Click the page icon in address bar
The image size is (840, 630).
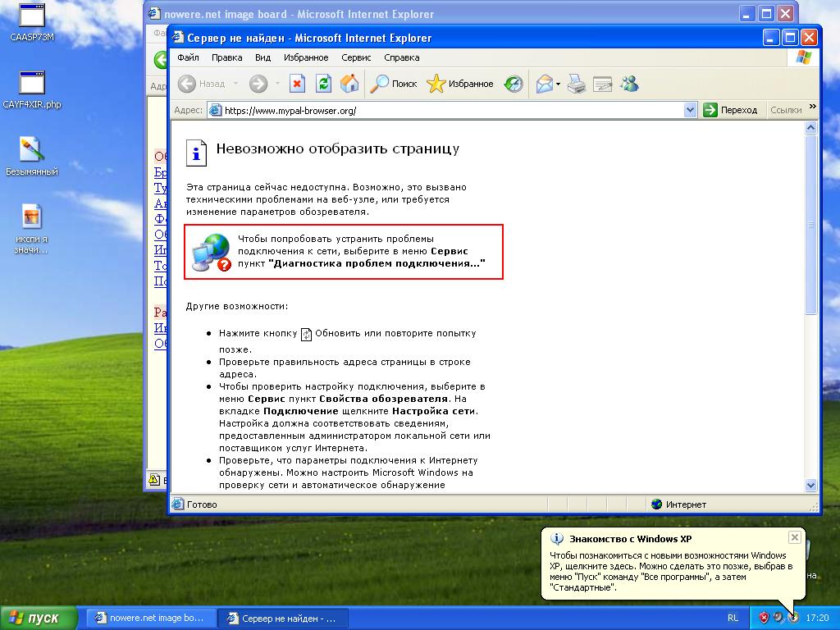[x=216, y=111]
